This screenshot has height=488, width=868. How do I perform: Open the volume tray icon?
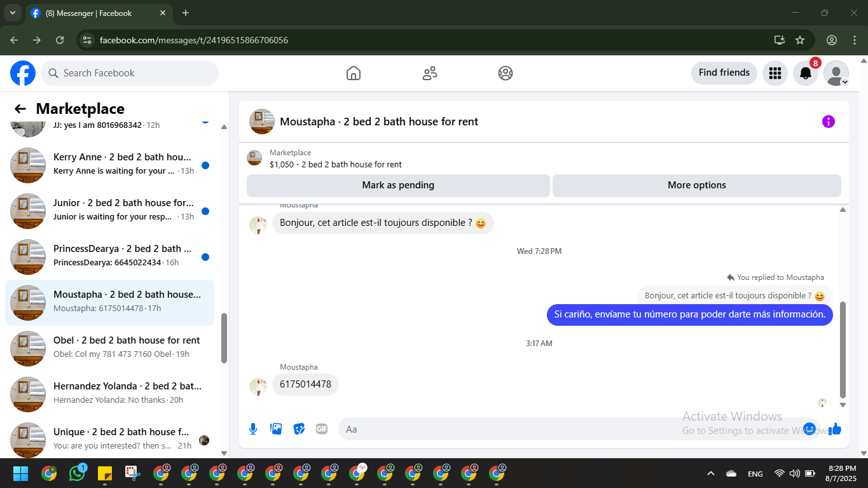[795, 473]
